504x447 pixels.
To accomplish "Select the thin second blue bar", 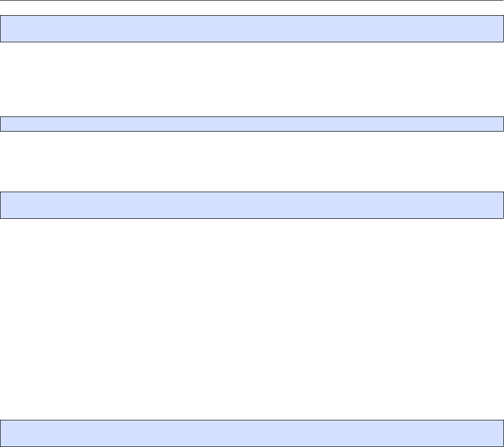I will (252, 124).
